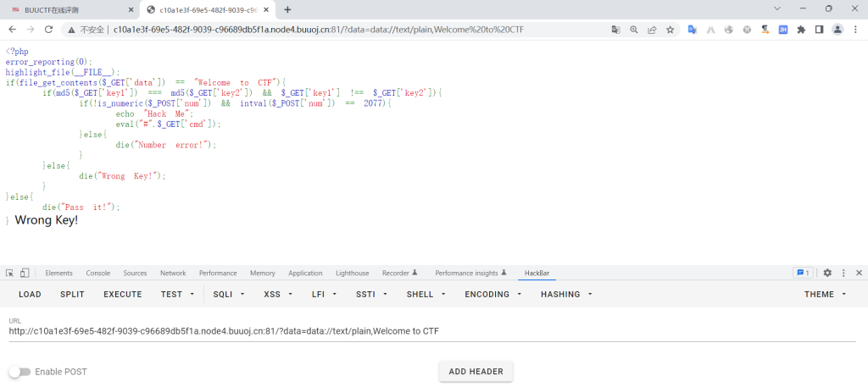This screenshot has width=868, height=387.
Task: Click the EXECUTE button in HackBar
Action: (x=123, y=294)
